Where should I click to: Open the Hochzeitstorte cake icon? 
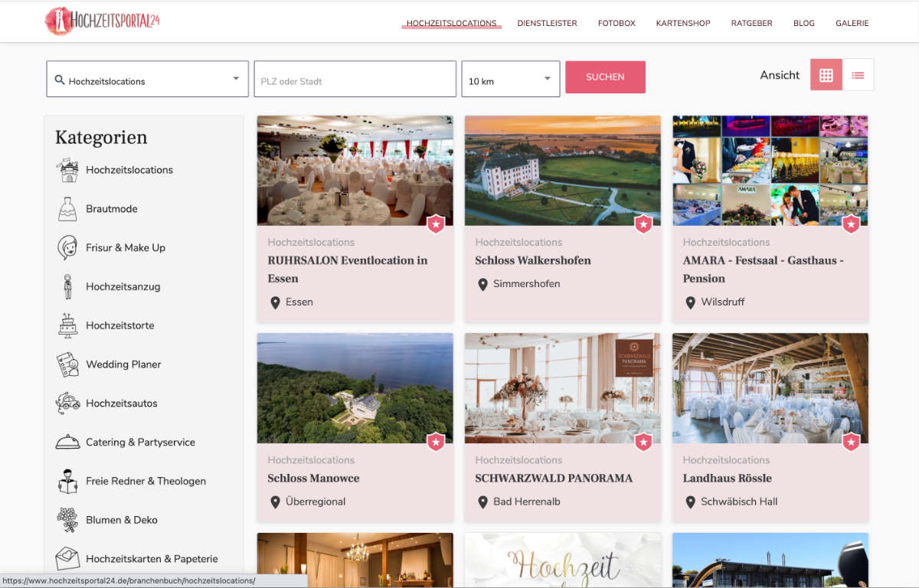pos(67,325)
